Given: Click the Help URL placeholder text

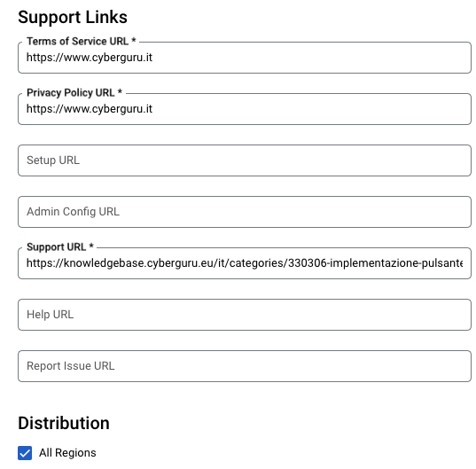Looking at the screenshot, I should (x=51, y=315).
